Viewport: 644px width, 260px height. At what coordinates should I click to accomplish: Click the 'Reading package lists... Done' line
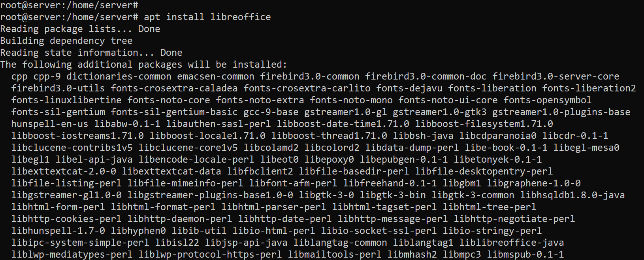tap(80, 29)
